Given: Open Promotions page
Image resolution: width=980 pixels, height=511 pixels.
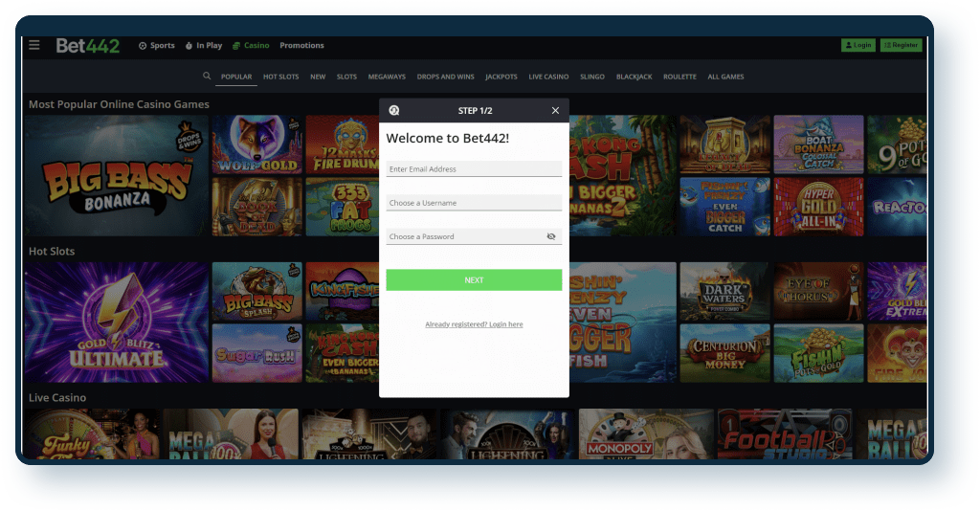Looking at the screenshot, I should coord(301,46).
